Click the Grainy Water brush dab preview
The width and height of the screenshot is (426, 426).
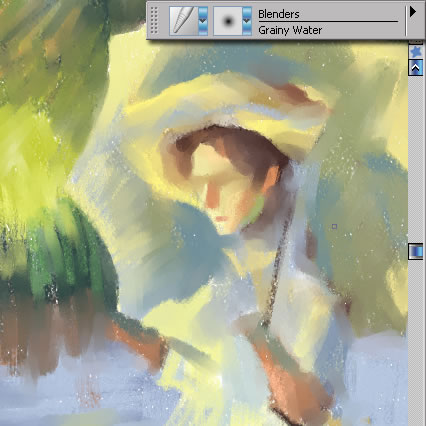click(228, 21)
